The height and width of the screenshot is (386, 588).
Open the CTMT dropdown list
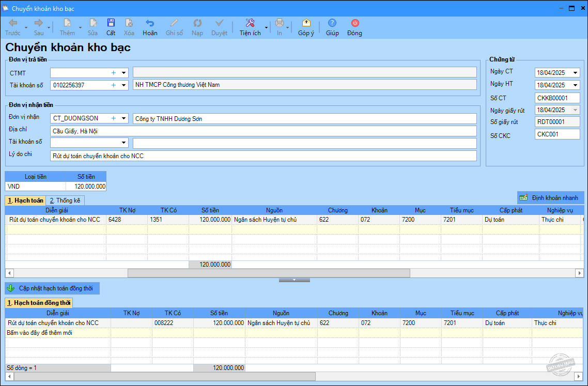tap(124, 73)
